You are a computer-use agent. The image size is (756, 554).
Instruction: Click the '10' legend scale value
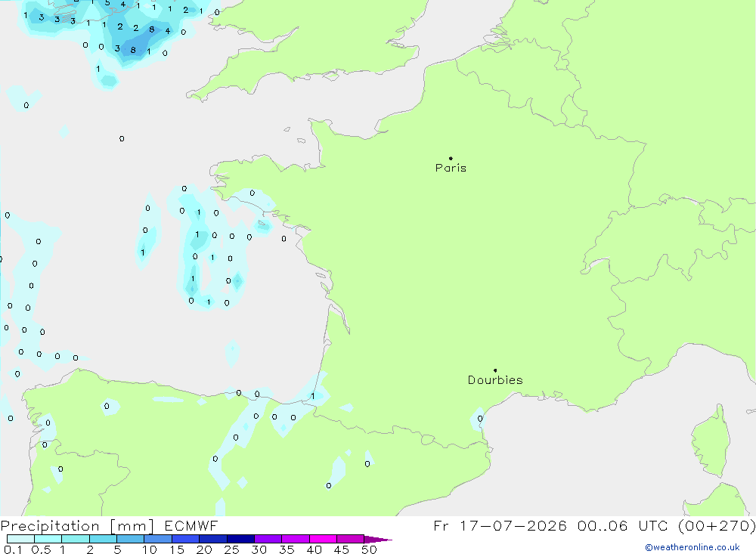click(x=150, y=549)
